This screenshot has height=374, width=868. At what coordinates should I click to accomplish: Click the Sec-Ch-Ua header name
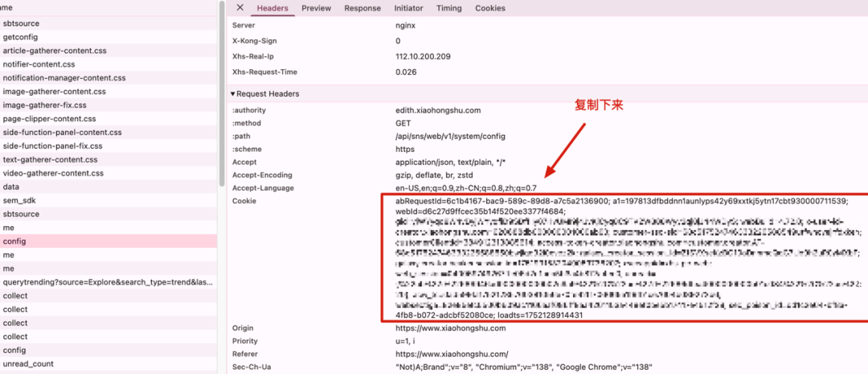pyautogui.click(x=252, y=367)
